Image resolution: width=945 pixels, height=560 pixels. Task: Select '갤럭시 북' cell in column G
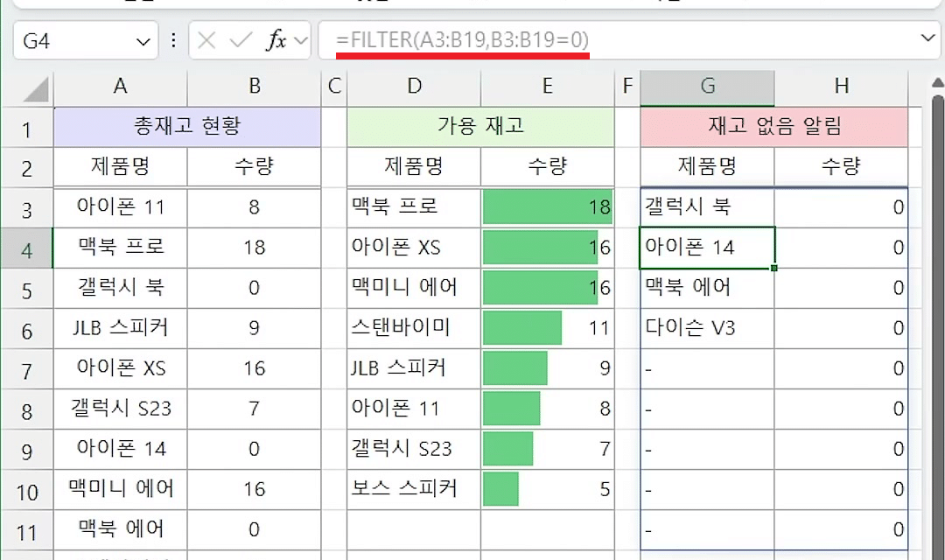point(708,207)
